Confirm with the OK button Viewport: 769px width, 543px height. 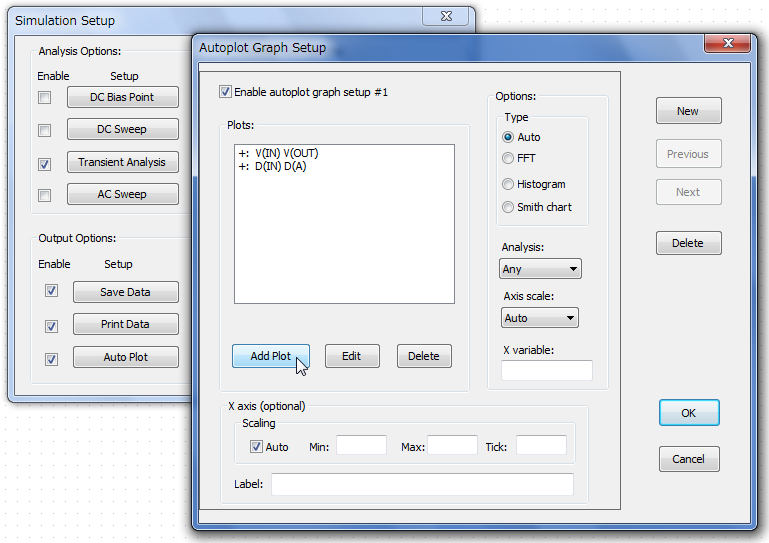click(x=688, y=412)
